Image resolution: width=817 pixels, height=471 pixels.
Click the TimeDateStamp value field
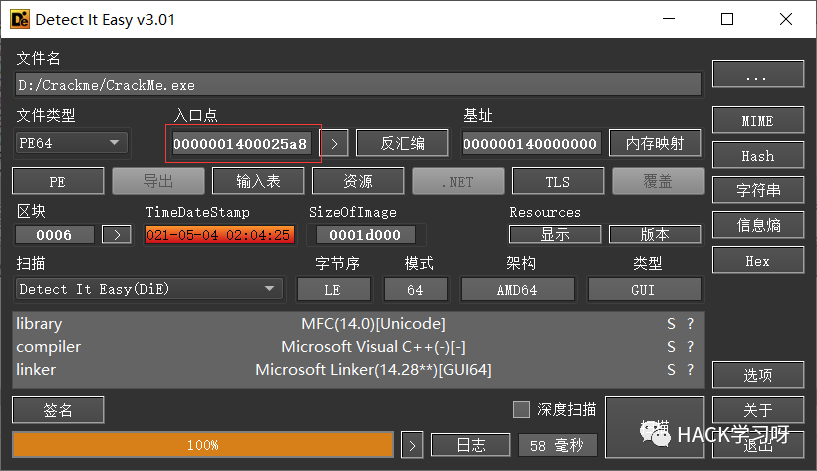click(x=219, y=234)
